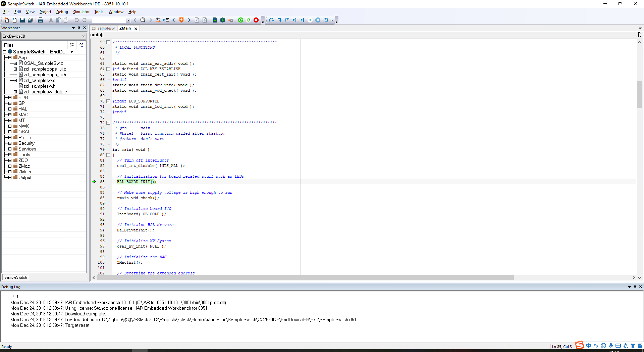This screenshot has height=352, width=644.
Task: Click the Break pause debug icon
Action: point(318,20)
